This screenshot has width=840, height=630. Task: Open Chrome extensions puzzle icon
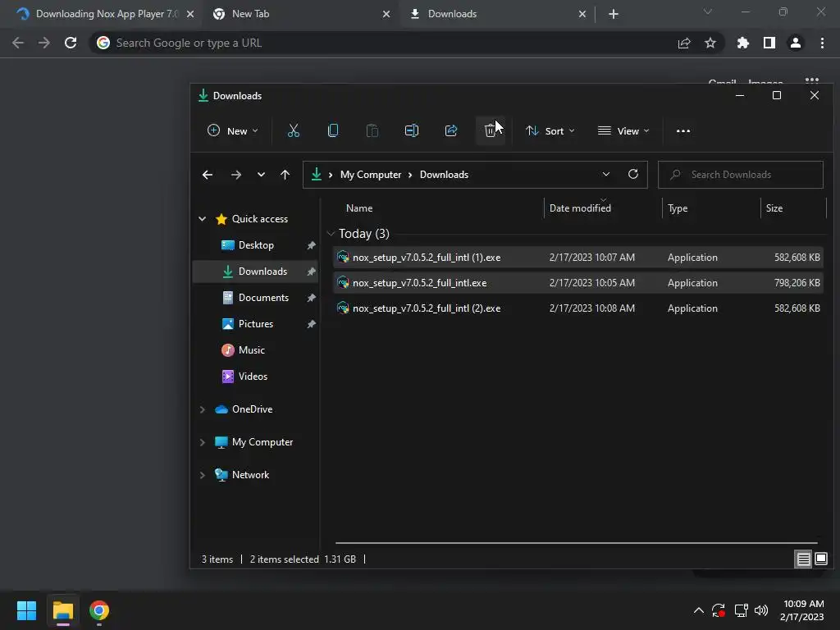coord(742,43)
